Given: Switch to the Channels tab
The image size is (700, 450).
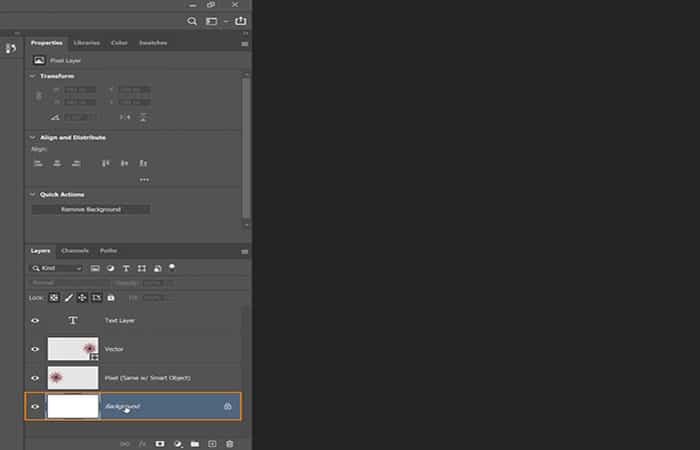Looking at the screenshot, I should pos(75,250).
